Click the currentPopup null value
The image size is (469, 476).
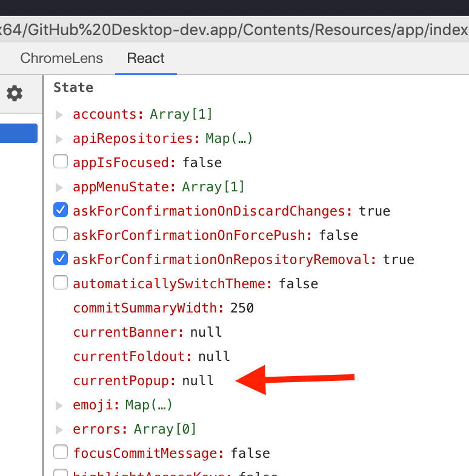[x=198, y=381]
